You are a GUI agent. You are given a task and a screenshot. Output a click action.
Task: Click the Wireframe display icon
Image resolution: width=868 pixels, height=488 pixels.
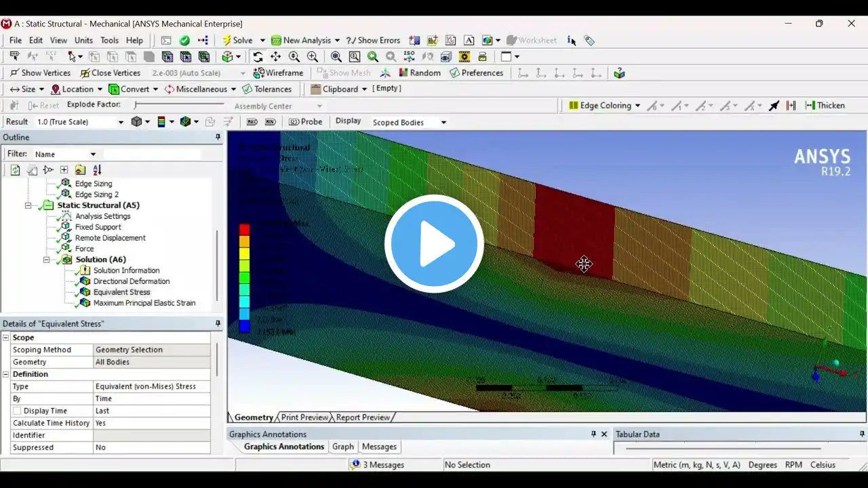[x=278, y=73]
